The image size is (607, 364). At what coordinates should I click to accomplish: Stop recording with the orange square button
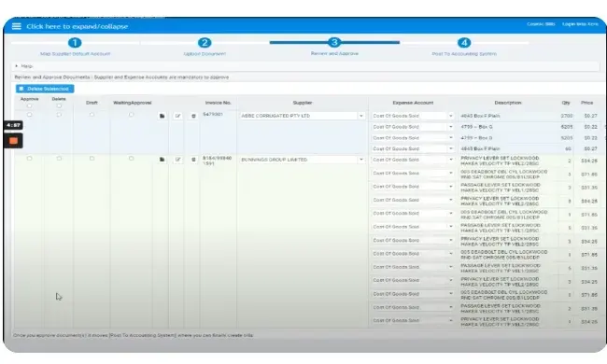14,141
